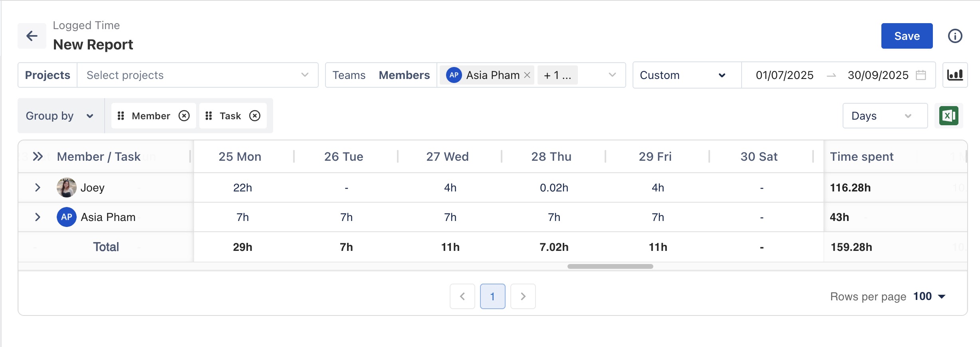Click the horizontal scrollbar under the table
Image resolution: width=980 pixels, height=347 pixels.
pyautogui.click(x=610, y=266)
